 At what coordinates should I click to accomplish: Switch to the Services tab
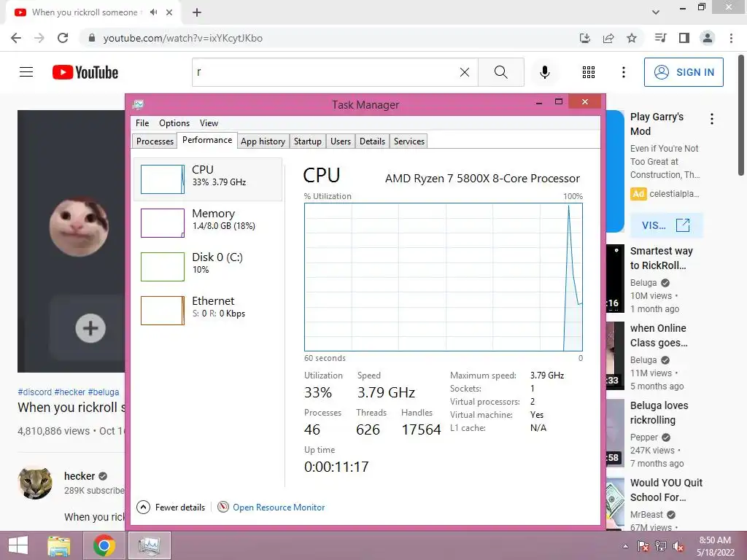click(x=409, y=141)
